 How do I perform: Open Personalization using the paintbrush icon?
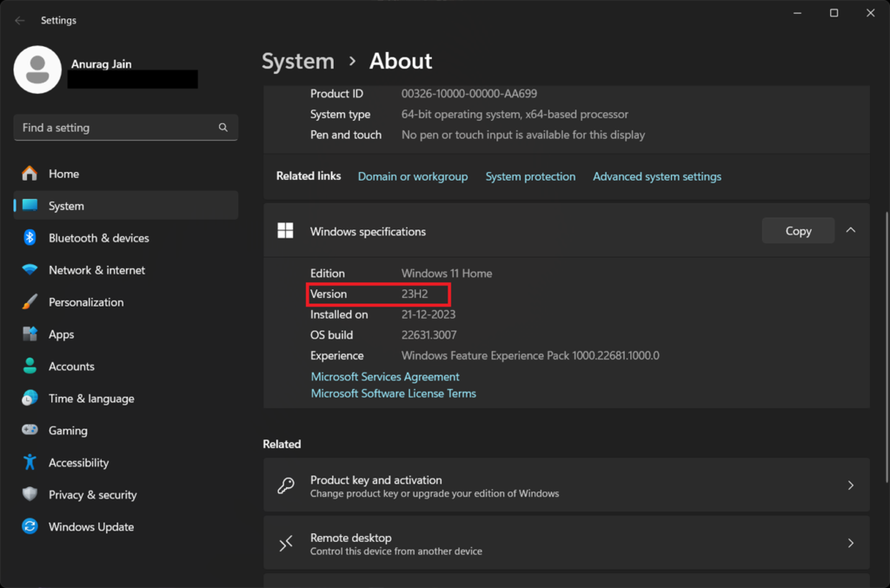click(x=30, y=301)
